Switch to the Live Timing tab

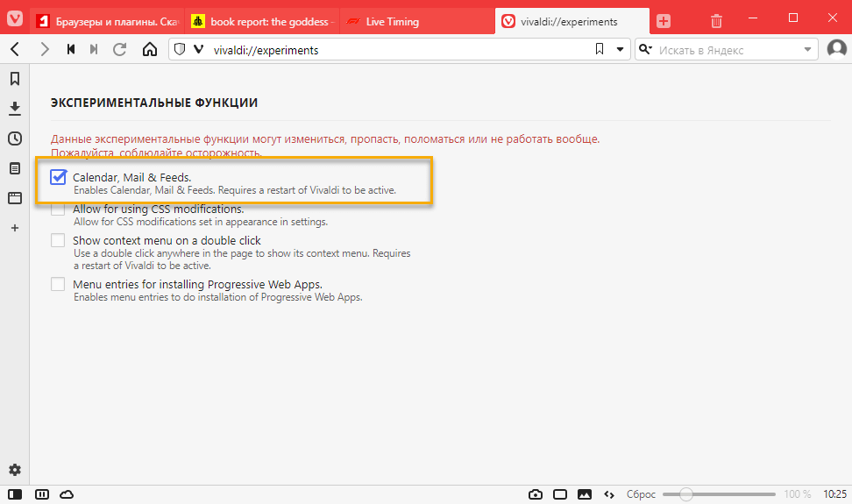coord(416,22)
